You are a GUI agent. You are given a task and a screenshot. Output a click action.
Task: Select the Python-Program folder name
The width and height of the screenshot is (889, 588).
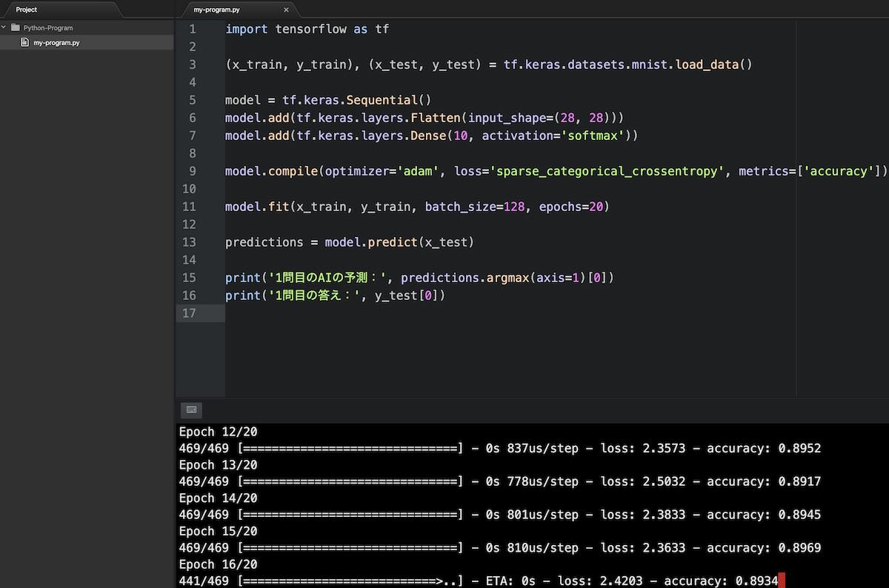coord(48,28)
